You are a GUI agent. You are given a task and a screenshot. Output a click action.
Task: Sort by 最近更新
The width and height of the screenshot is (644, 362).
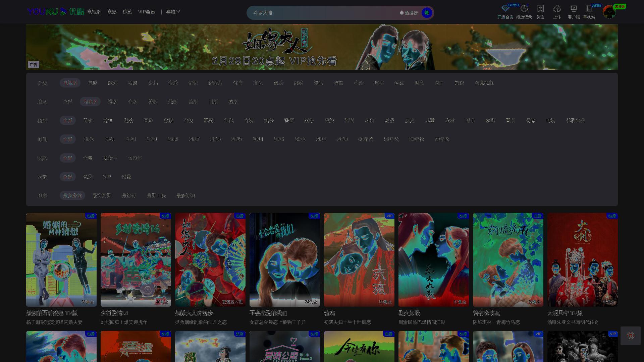102,195
